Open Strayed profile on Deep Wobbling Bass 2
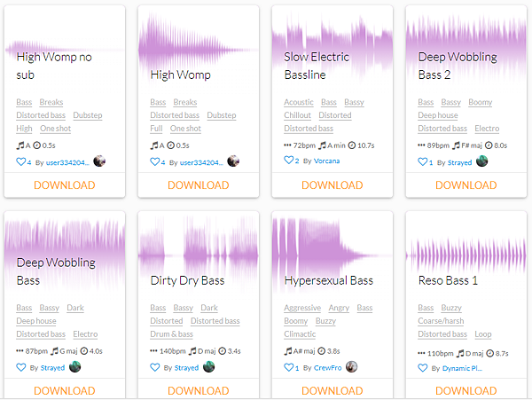 pos(459,162)
